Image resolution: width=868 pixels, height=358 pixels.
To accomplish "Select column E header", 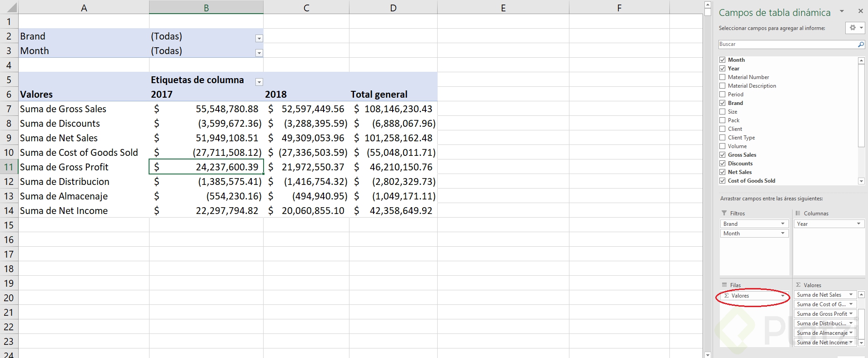I will tap(503, 7).
